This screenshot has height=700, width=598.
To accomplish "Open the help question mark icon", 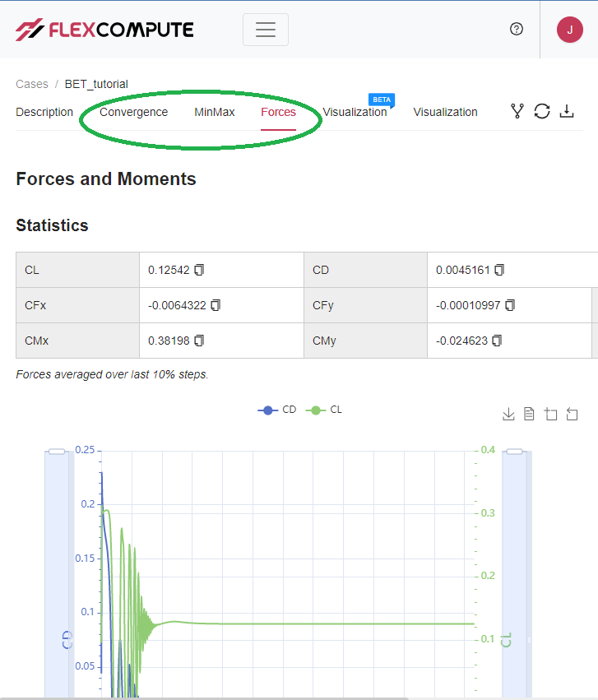I will click(517, 29).
